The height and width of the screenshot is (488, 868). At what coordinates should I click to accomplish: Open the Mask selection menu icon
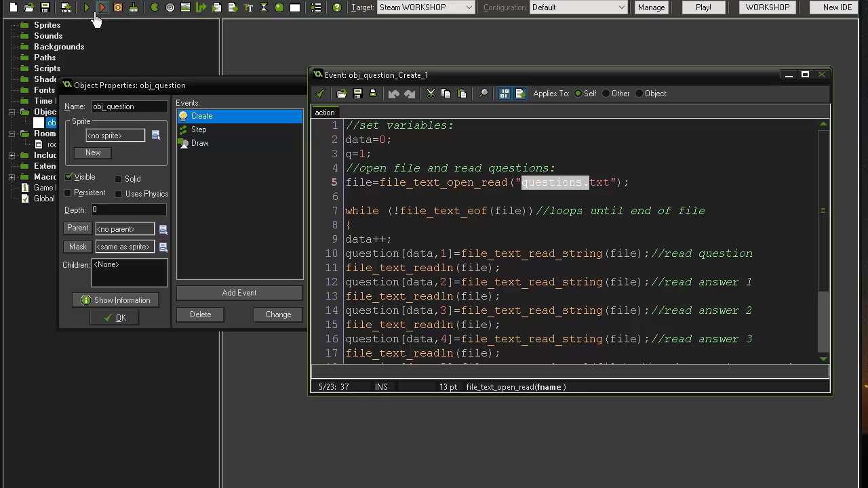(x=163, y=247)
